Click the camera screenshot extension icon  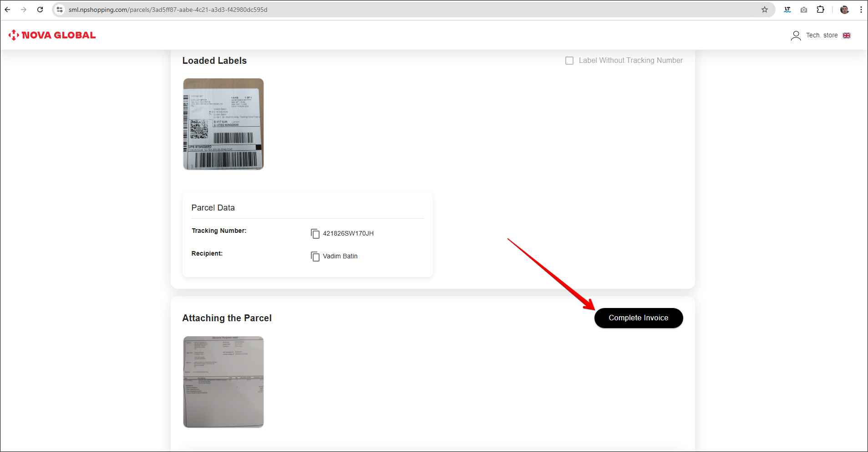coord(804,10)
